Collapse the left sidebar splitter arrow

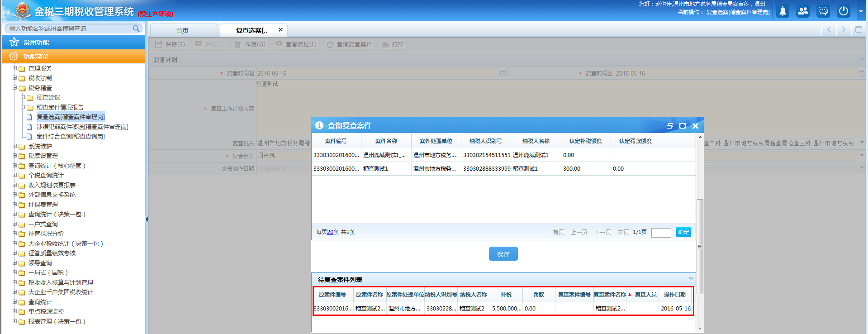pos(147,219)
